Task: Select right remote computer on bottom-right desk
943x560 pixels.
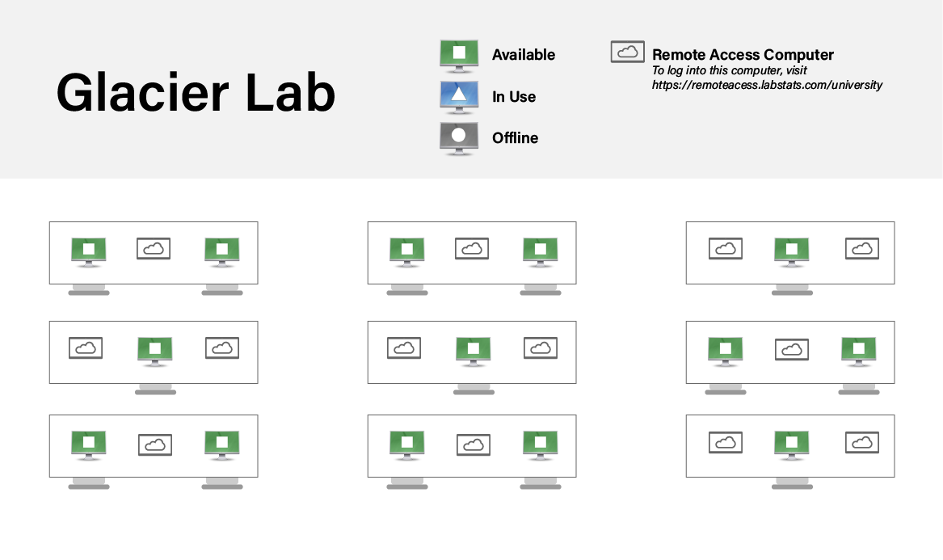Action: [x=862, y=442]
